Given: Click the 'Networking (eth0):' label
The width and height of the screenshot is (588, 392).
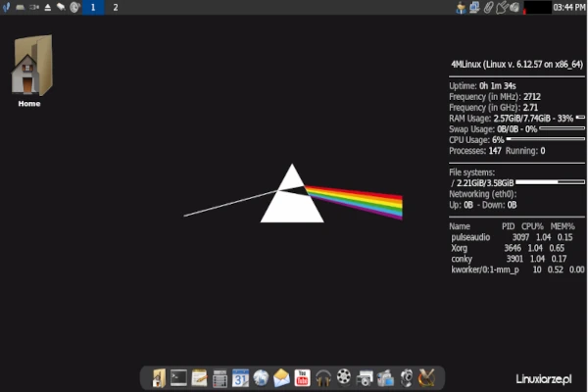Looking at the screenshot, I should (482, 194).
